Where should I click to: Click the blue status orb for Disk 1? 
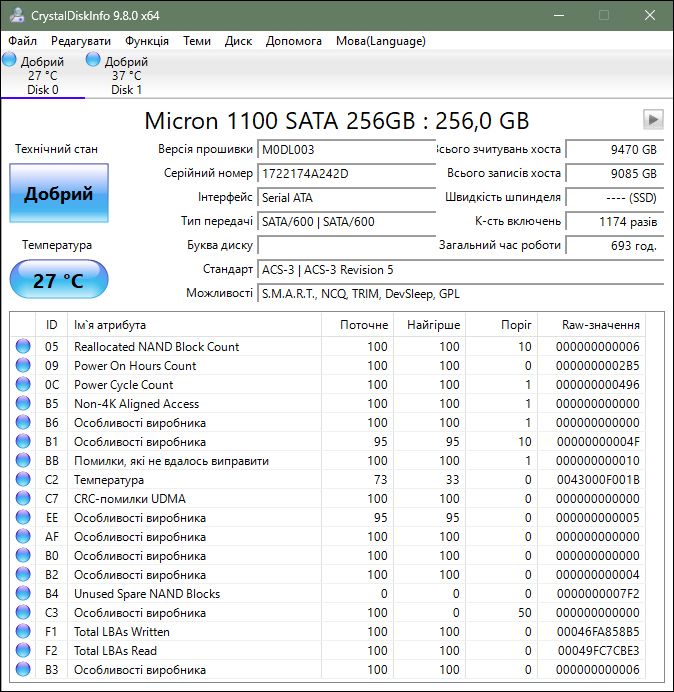pos(93,59)
